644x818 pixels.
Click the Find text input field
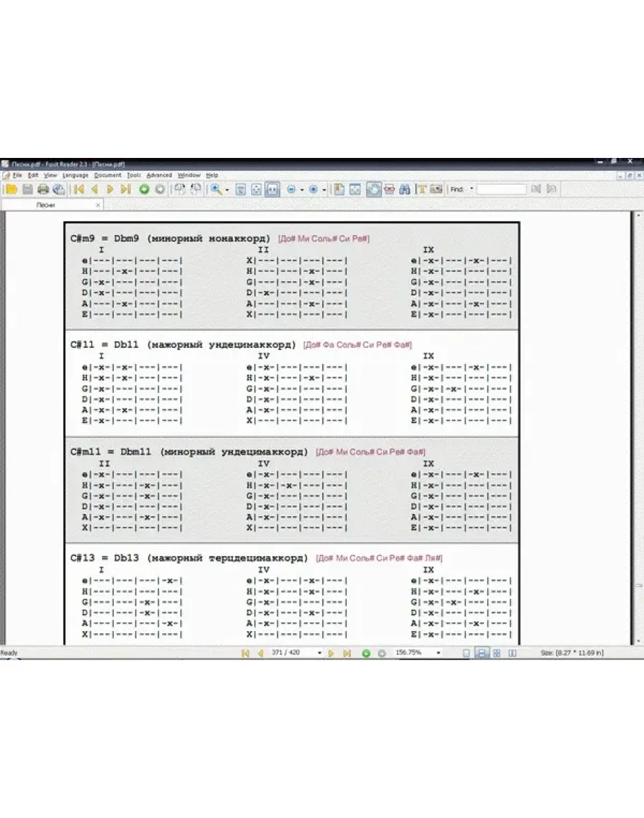point(501,189)
